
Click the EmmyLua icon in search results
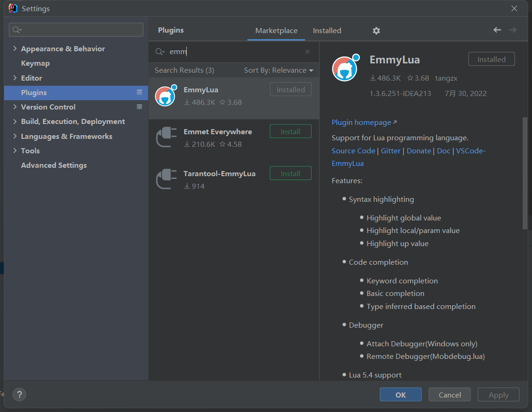tap(166, 96)
